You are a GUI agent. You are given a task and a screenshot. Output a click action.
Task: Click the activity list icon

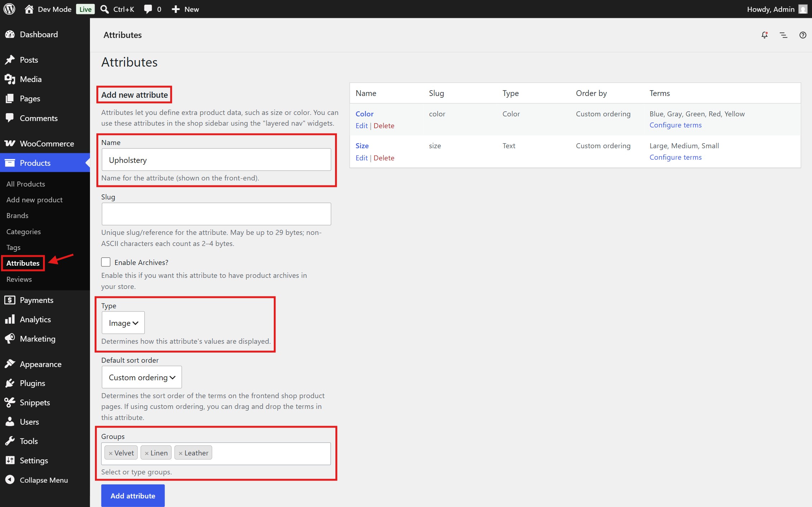[784, 35]
